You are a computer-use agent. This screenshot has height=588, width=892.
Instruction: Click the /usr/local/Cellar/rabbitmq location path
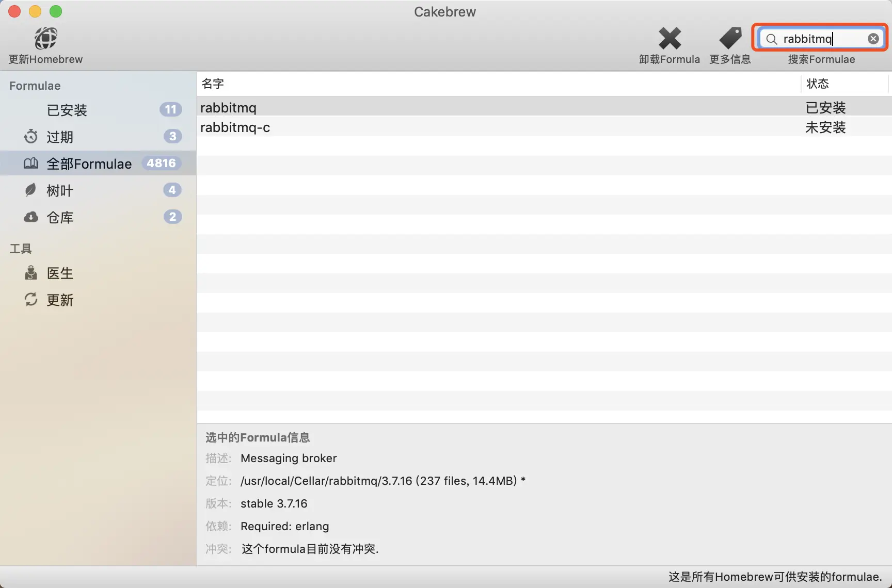pyautogui.click(x=383, y=481)
